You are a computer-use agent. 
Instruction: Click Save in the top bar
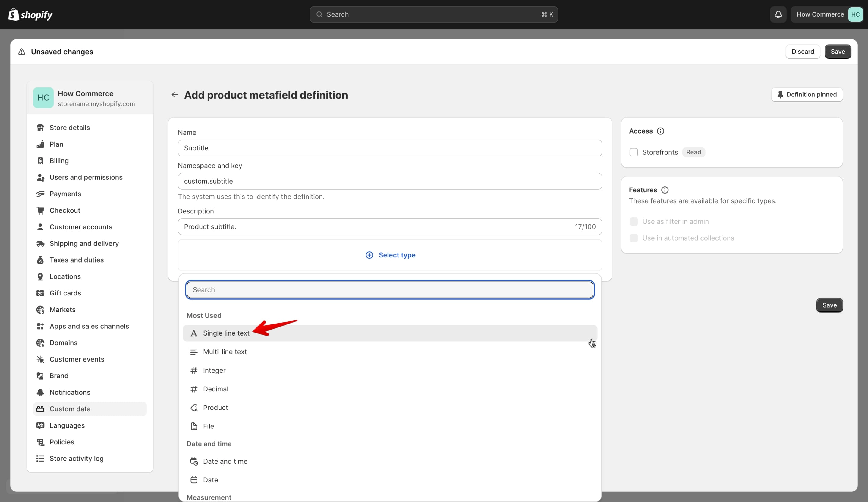point(838,52)
